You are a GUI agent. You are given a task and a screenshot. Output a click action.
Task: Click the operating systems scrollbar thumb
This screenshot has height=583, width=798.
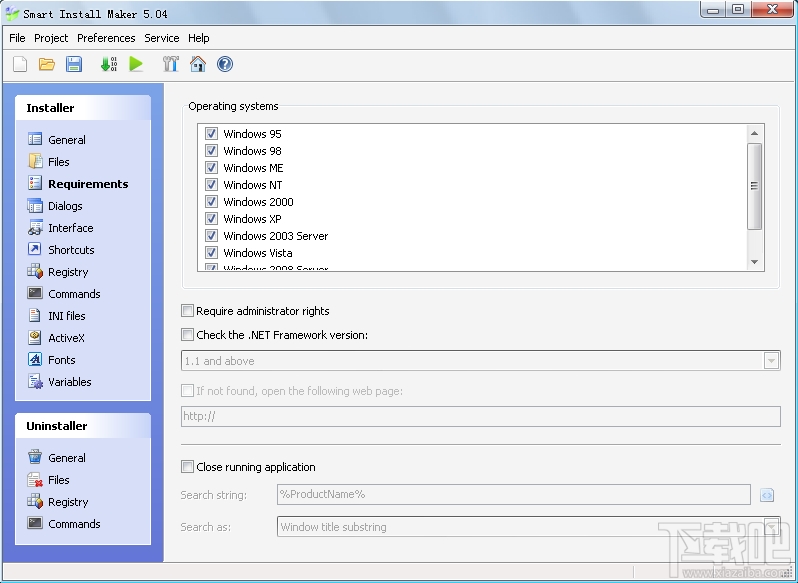coord(754,186)
